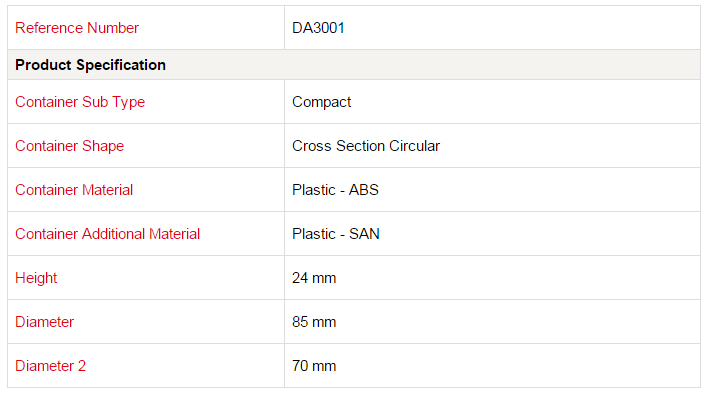This screenshot has height=396, width=706.
Task: Click the Height attribute label
Action: pyautogui.click(x=36, y=278)
